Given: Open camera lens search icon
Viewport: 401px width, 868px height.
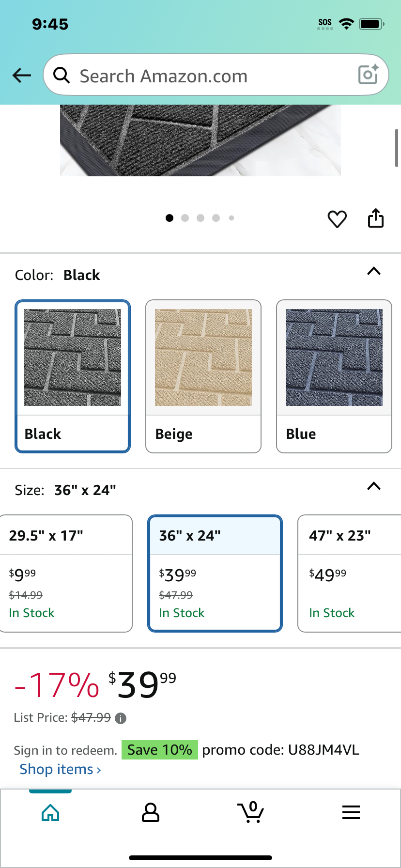Looking at the screenshot, I should tap(368, 74).
